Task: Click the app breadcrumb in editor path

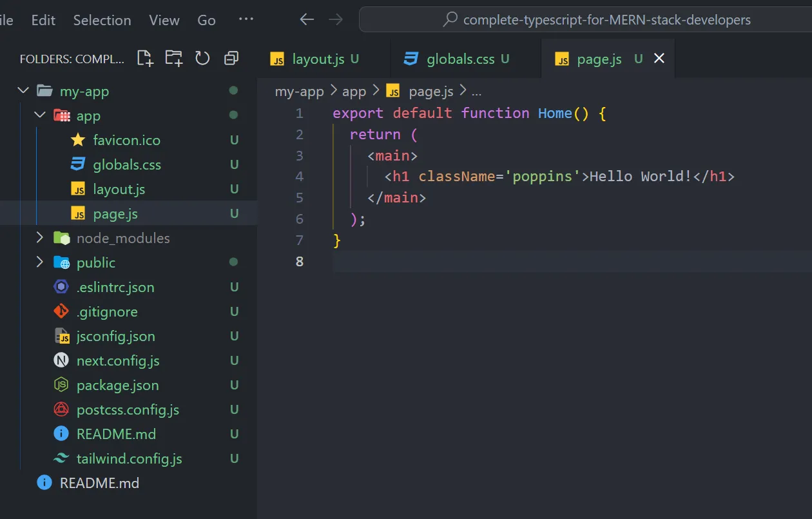Action: tap(354, 92)
